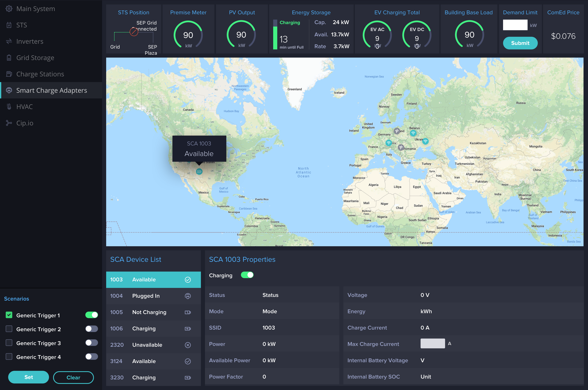Go to the STS menu item
This screenshot has width=588, height=390.
pyautogui.click(x=22, y=25)
